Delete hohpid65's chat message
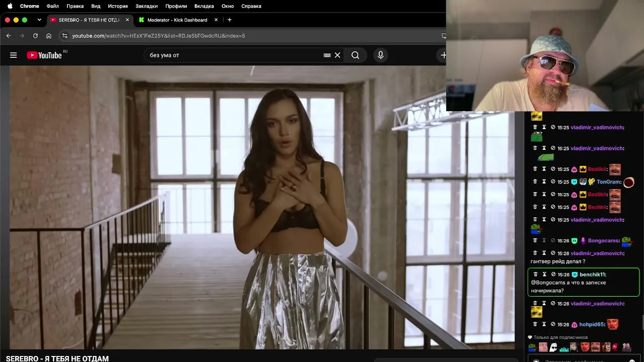Screen dimensions: 644x362 tap(535, 325)
